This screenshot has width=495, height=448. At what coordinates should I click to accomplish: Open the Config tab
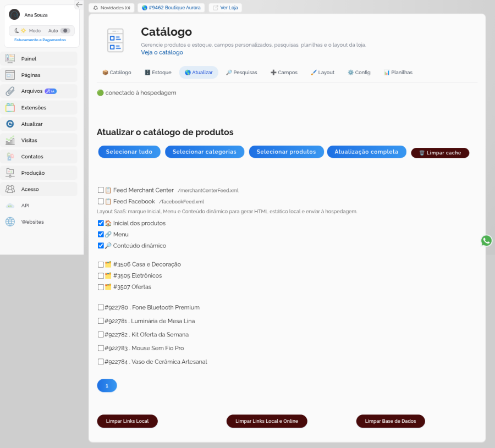359,72
